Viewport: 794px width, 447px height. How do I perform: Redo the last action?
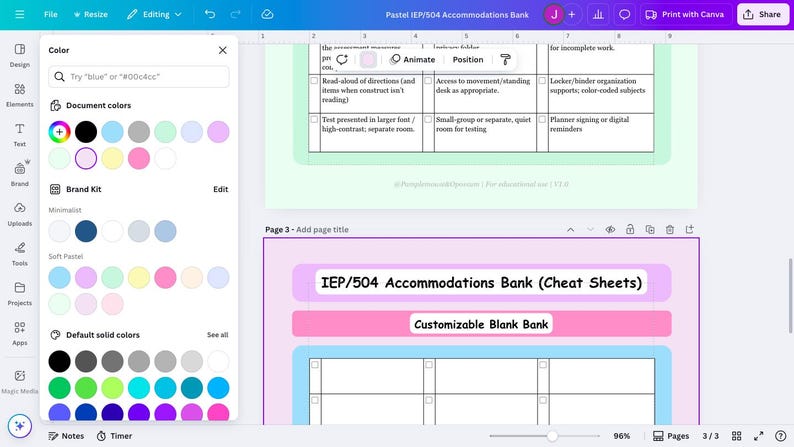(x=235, y=14)
